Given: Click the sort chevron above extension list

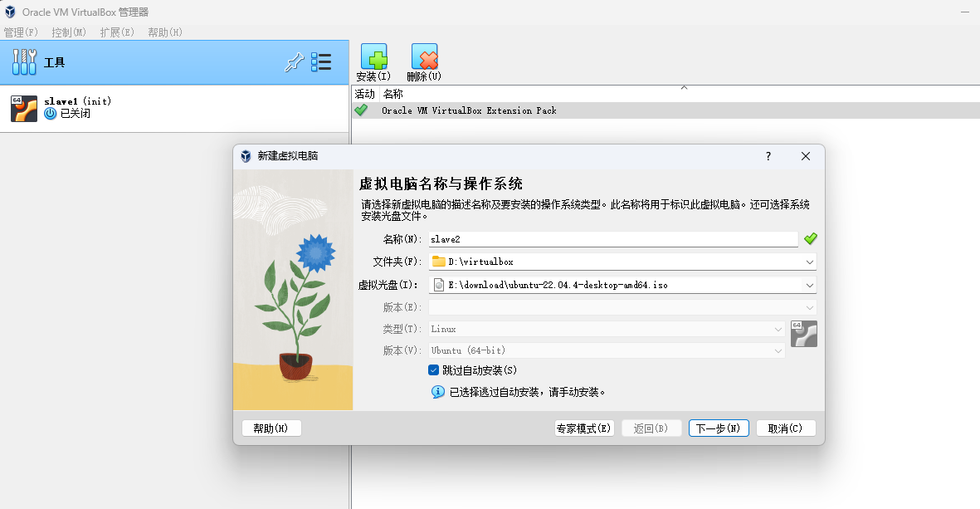Looking at the screenshot, I should coord(685,87).
